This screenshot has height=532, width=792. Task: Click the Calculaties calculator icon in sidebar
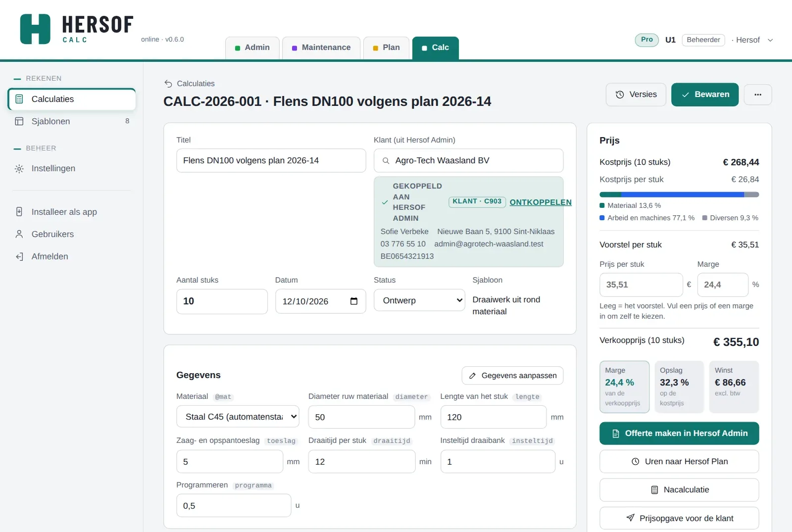click(x=19, y=99)
